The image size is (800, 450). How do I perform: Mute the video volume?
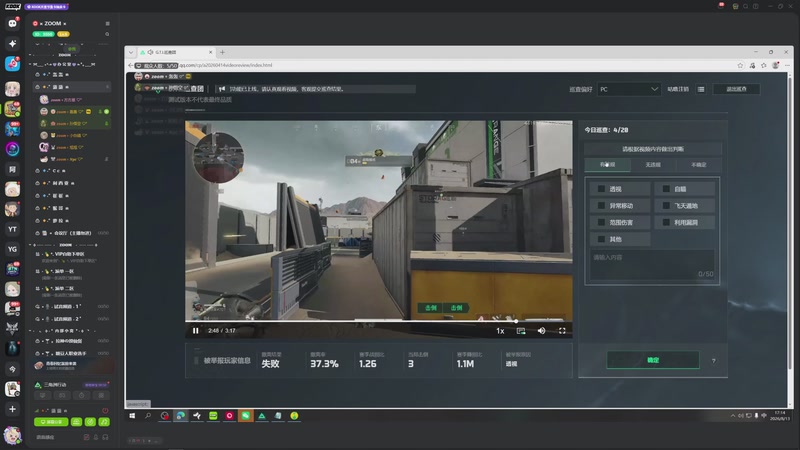pos(541,331)
